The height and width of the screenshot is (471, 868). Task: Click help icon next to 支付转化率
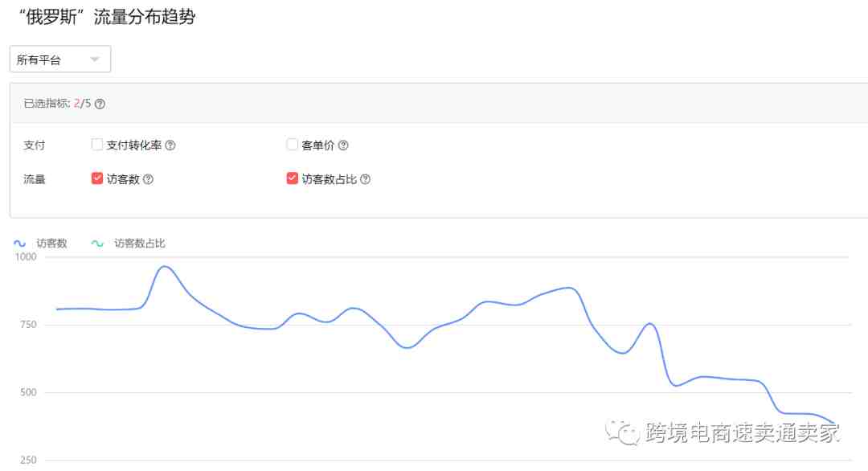tap(170, 145)
